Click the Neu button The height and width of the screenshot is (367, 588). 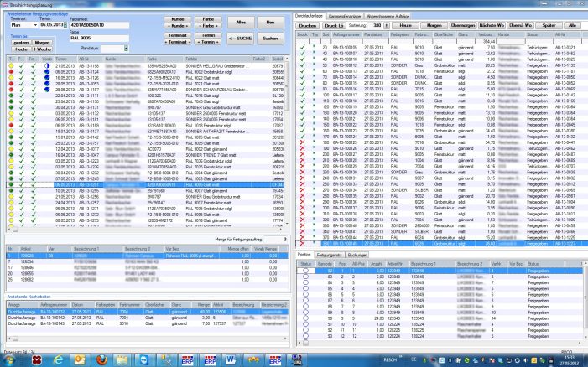[x=270, y=23]
